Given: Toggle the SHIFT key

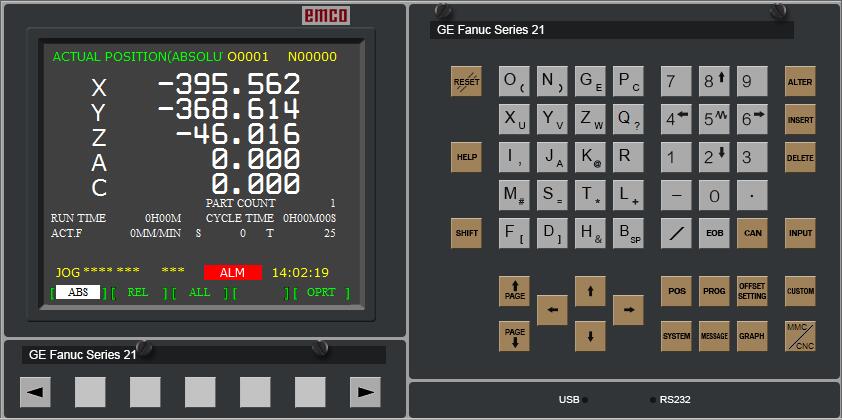Looking at the screenshot, I should pos(466,233).
